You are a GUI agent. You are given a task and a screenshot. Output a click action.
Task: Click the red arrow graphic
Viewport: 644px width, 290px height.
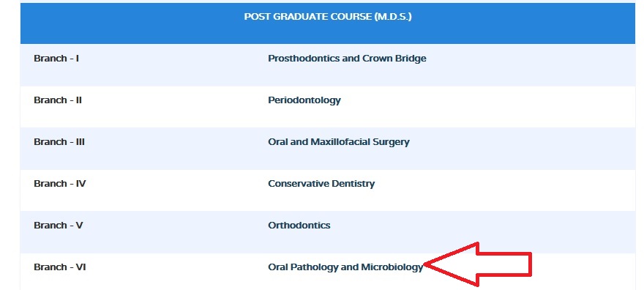point(478,264)
